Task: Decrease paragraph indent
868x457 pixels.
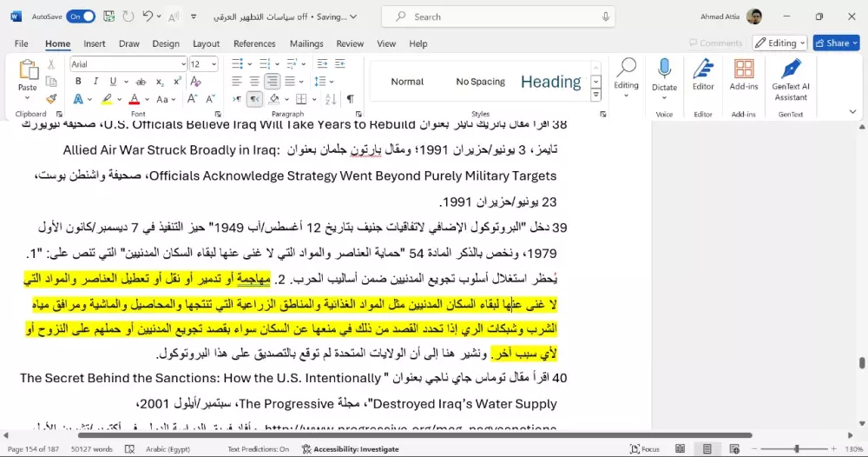Action: (x=322, y=63)
